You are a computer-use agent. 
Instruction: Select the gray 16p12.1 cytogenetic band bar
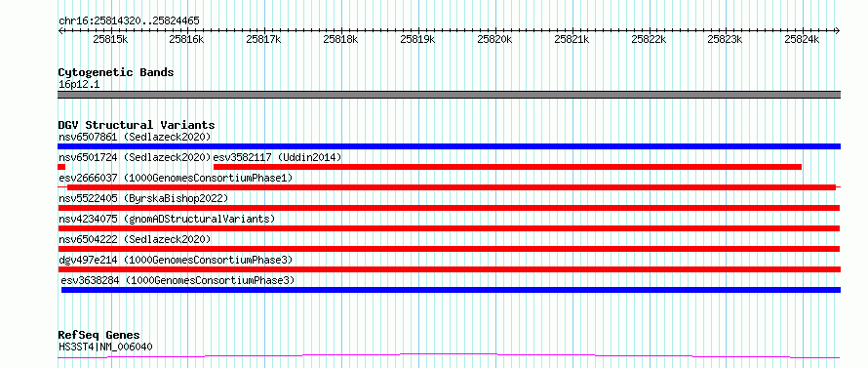[449, 95]
